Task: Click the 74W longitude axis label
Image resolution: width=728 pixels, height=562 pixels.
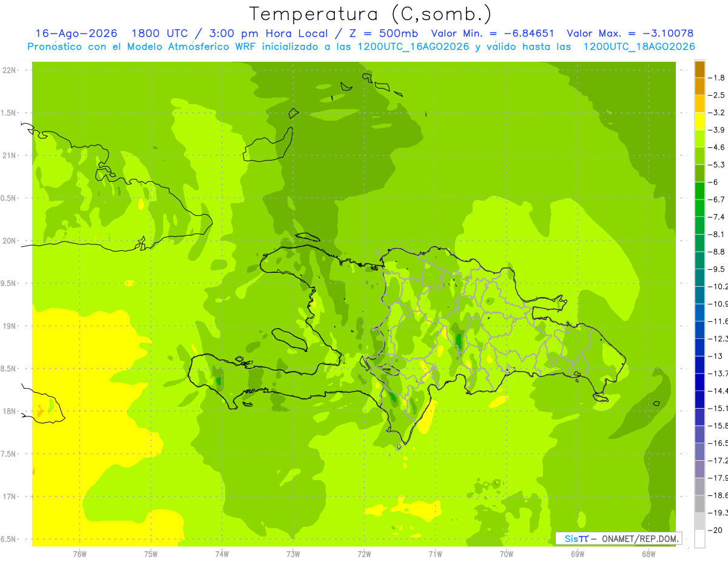Action: click(222, 554)
